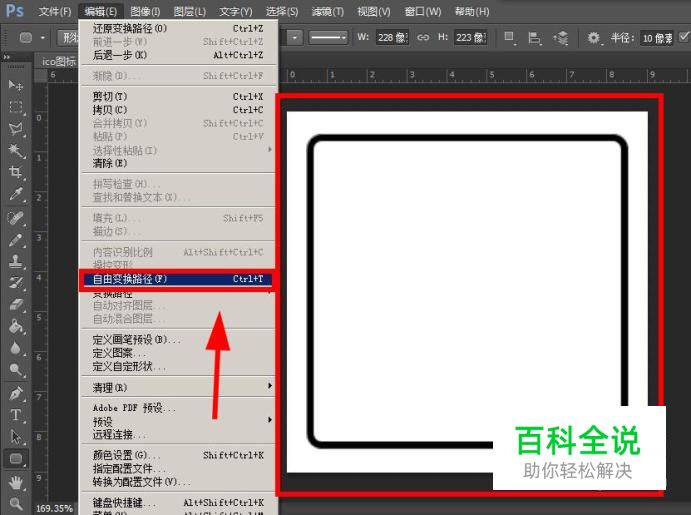Select the Horizontal Type tool
The height and width of the screenshot is (515, 691).
click(16, 415)
